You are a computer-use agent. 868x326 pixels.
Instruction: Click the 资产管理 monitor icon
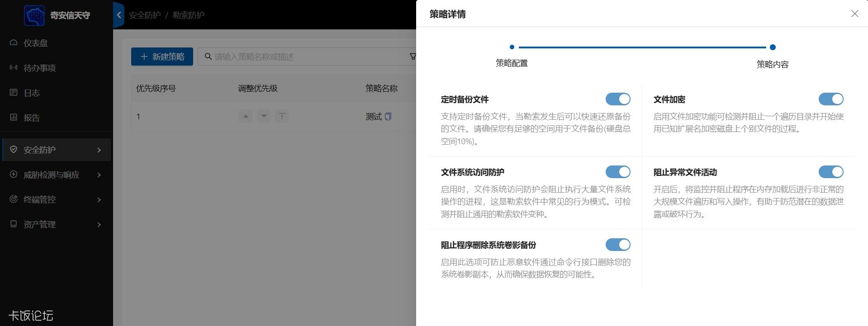point(14,224)
